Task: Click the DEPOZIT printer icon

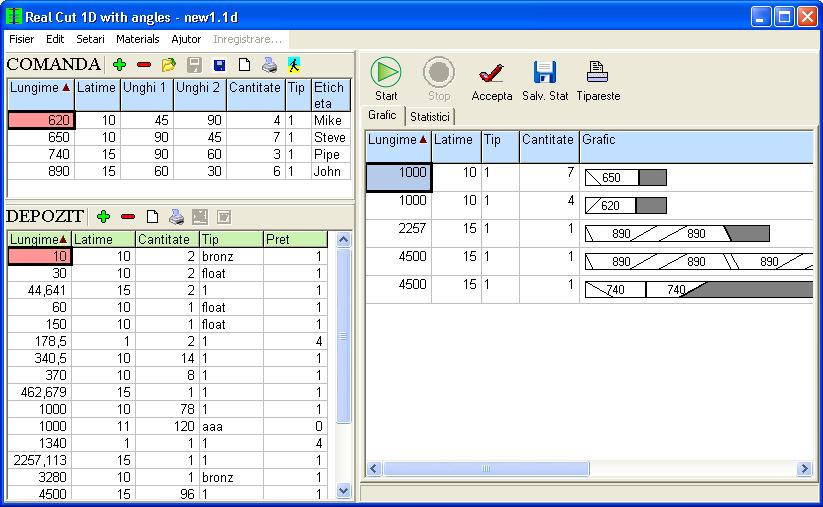Action: (x=176, y=216)
